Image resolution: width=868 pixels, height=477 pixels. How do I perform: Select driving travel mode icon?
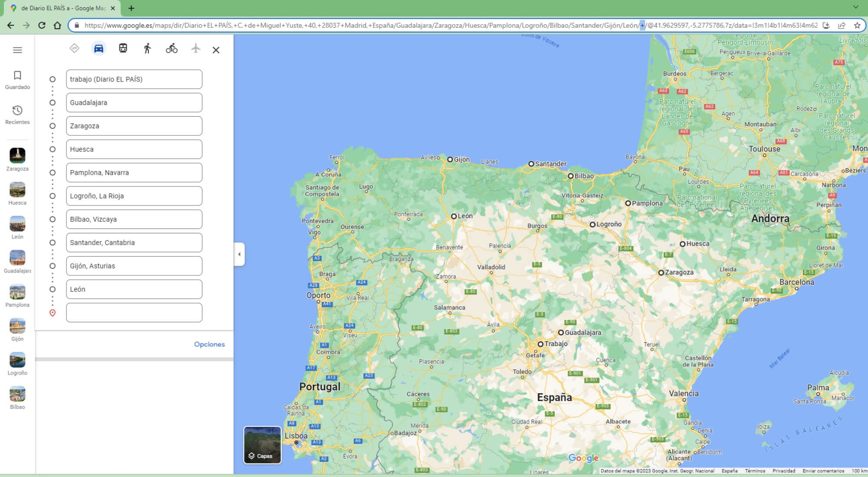tap(99, 48)
